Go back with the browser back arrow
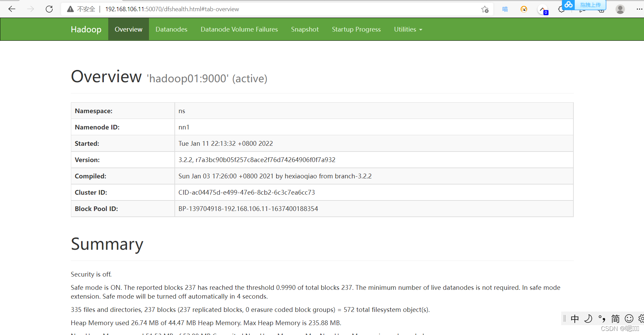 (x=12, y=9)
